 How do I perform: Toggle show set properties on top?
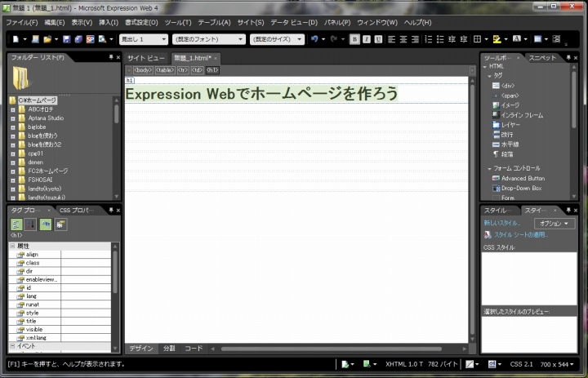[46, 225]
